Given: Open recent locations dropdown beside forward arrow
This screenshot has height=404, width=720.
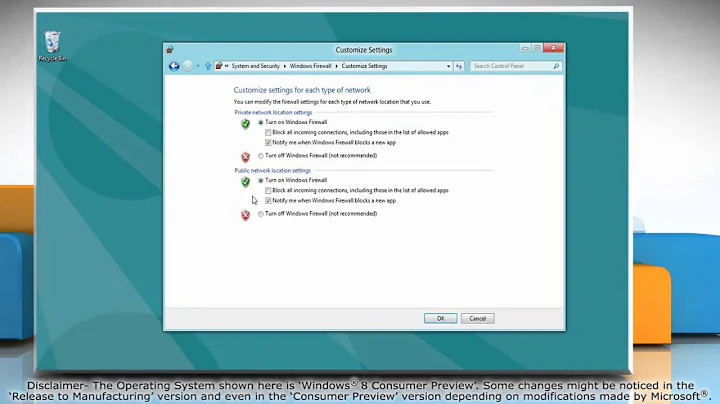Looking at the screenshot, I should tap(198, 66).
